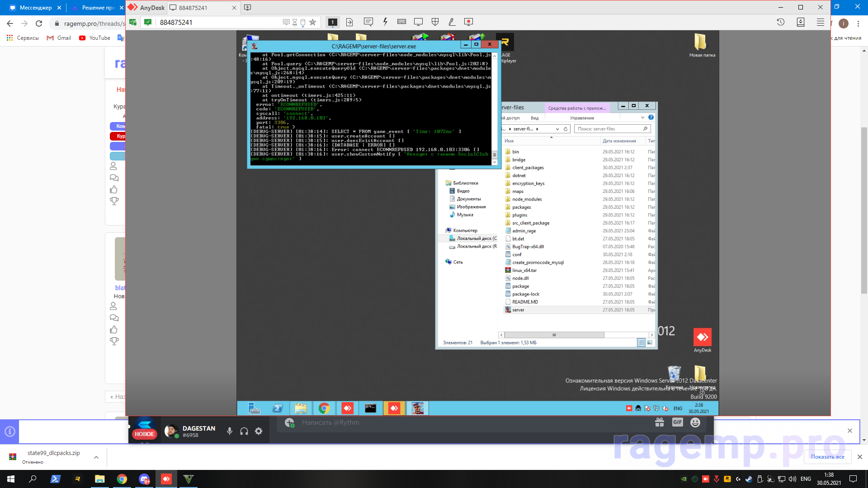Activate AnyDesk whiteboard pen icon
This screenshot has height=488, width=868.
pos(452,22)
